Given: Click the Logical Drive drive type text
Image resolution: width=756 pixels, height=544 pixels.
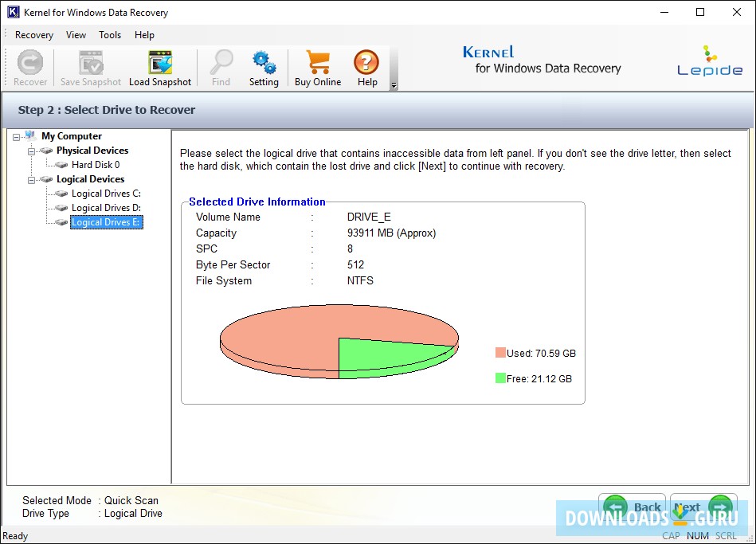Looking at the screenshot, I should coord(133,514).
